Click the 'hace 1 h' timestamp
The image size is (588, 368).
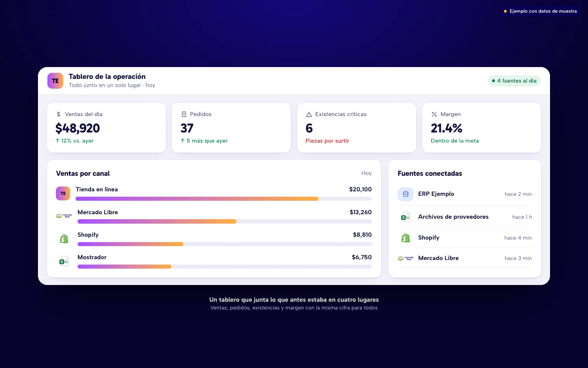[522, 217]
